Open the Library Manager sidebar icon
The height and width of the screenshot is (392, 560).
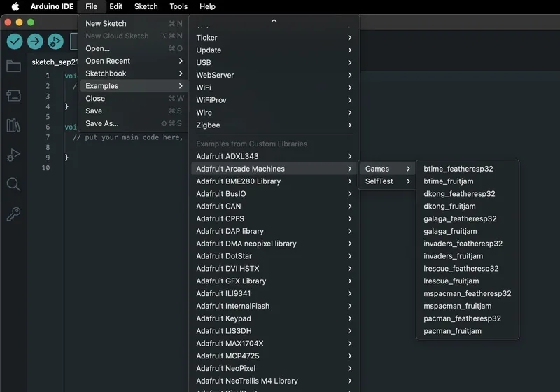pyautogui.click(x=13, y=125)
